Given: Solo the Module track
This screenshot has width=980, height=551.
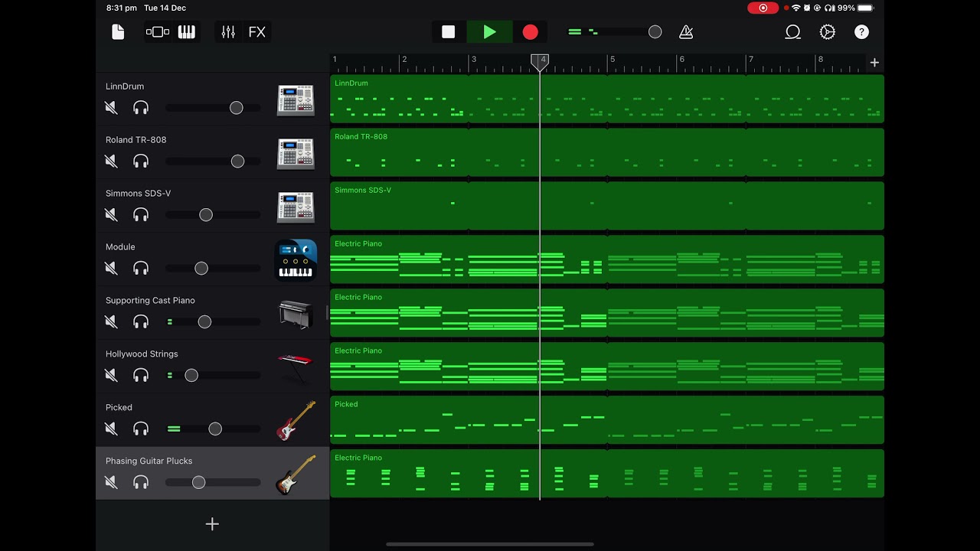Looking at the screenshot, I should [x=141, y=269].
